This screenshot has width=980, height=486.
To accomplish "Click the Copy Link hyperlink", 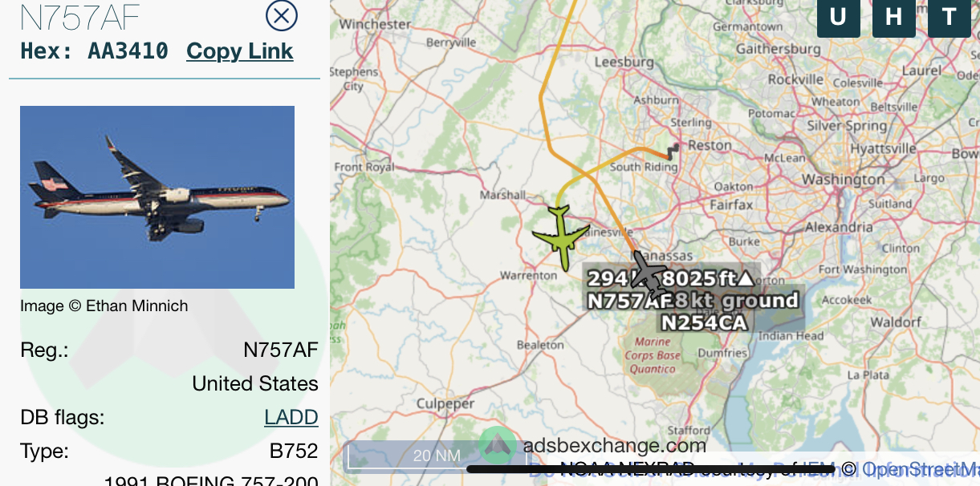I will coord(240,51).
